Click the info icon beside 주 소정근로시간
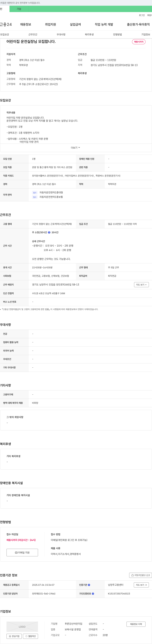The image size is (152, 644). pos(49,232)
